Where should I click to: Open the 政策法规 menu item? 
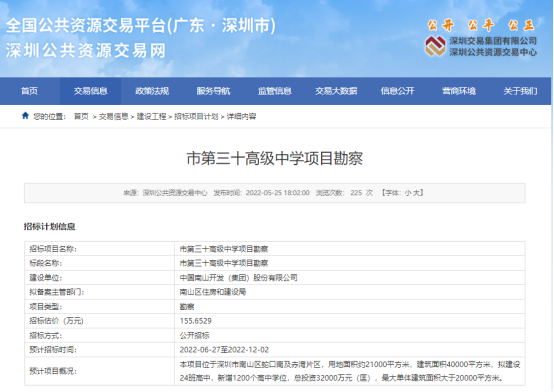(x=152, y=91)
